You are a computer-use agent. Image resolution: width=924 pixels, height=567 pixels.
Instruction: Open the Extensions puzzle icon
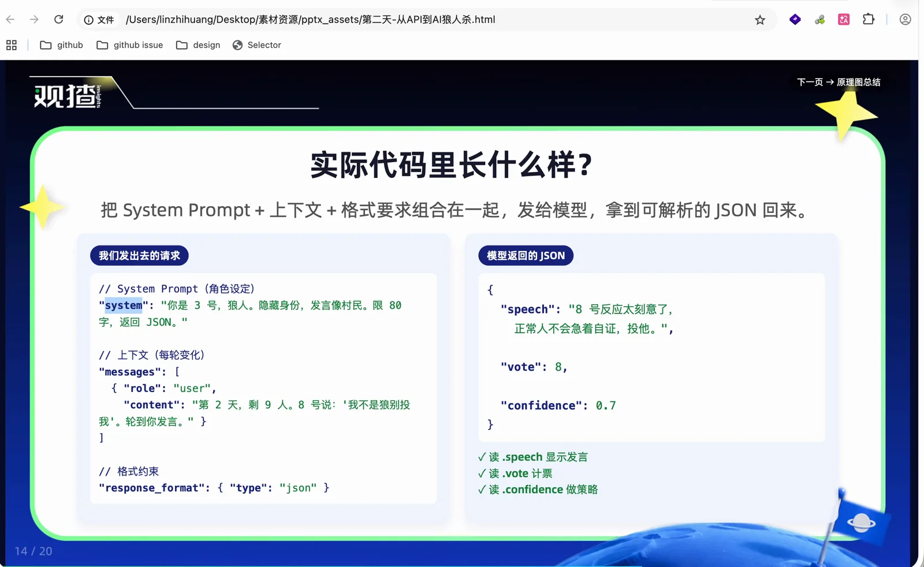pyautogui.click(x=869, y=20)
